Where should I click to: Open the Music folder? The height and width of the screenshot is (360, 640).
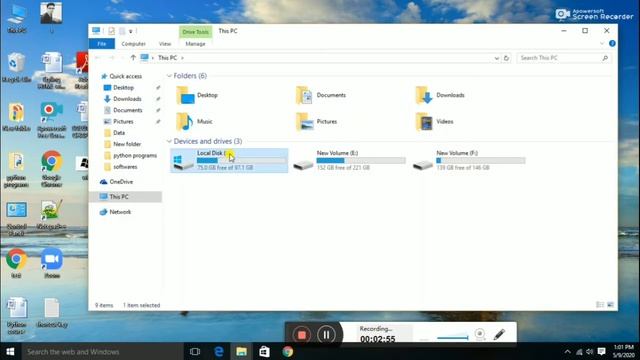195,122
